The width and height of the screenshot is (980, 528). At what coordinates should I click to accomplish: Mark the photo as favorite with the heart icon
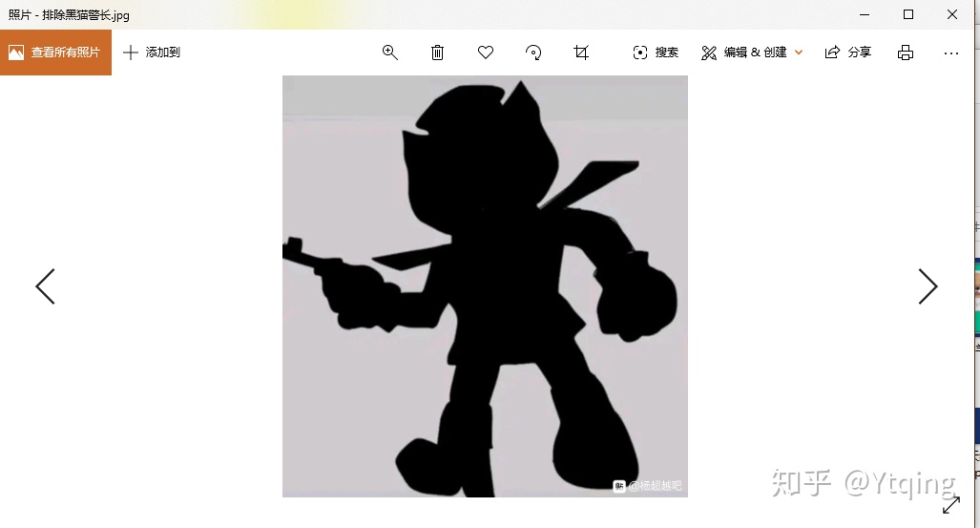486,53
